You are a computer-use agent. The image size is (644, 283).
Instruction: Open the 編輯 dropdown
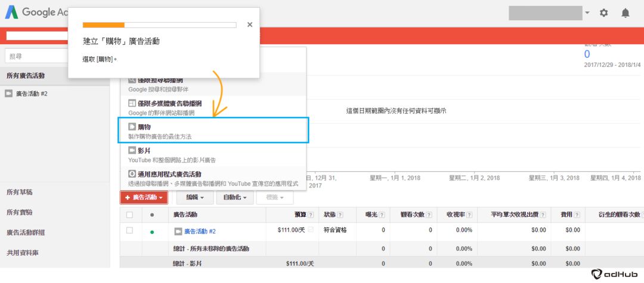[195, 198]
